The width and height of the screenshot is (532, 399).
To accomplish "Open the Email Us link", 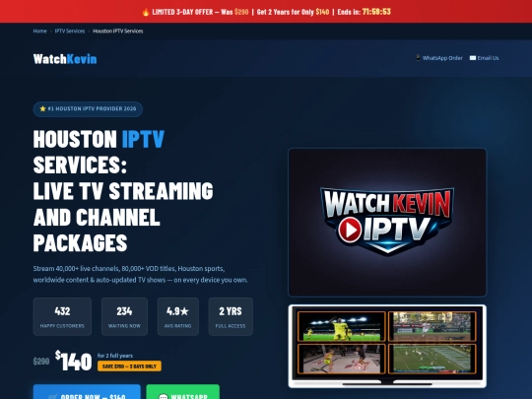I will click(488, 58).
